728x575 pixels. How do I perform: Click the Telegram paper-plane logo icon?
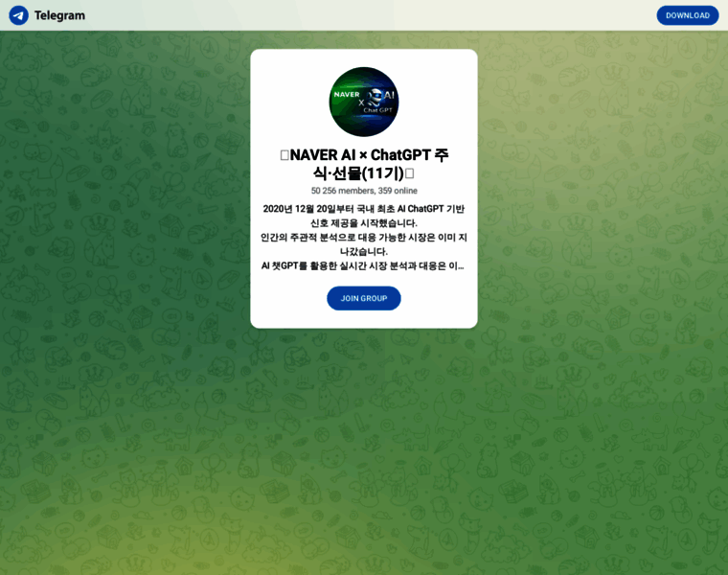(x=18, y=15)
